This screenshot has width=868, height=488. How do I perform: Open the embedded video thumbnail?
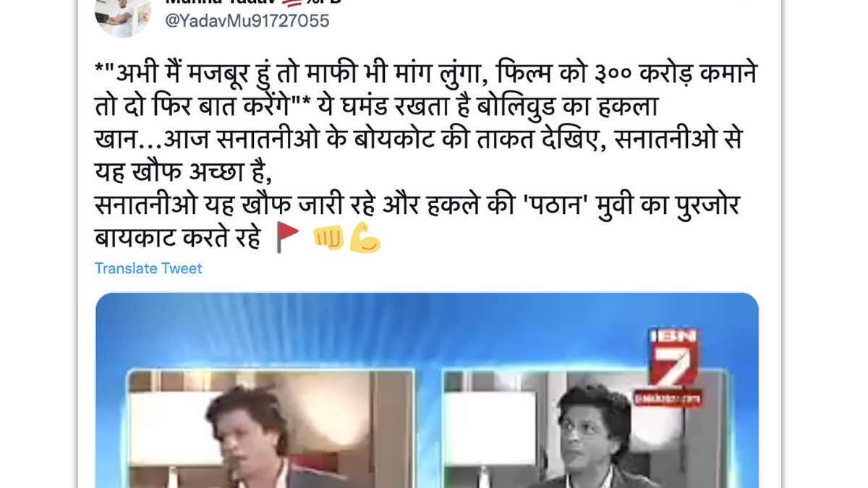tap(427, 390)
